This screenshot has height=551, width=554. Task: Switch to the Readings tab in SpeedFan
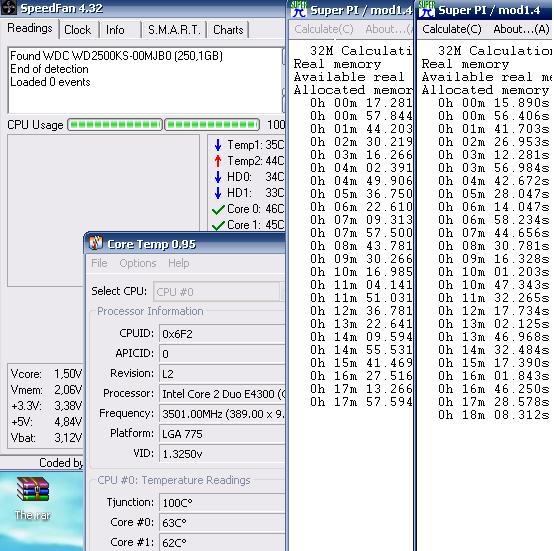(30, 28)
